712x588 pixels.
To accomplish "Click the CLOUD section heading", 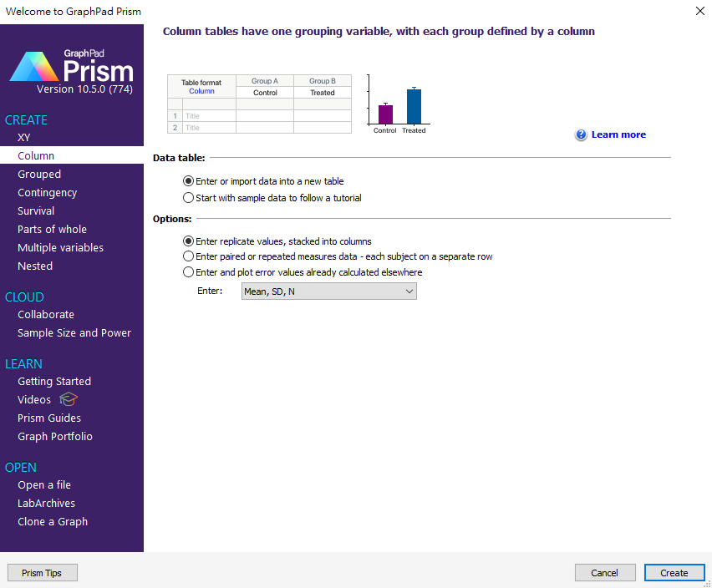I will [x=24, y=297].
